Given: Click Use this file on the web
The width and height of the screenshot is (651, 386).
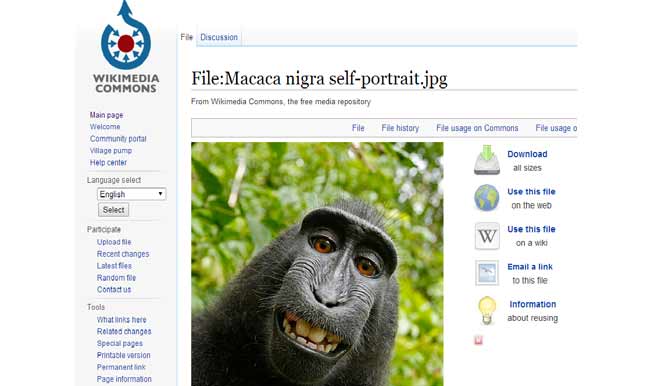Looking at the screenshot, I should tap(531, 198).
